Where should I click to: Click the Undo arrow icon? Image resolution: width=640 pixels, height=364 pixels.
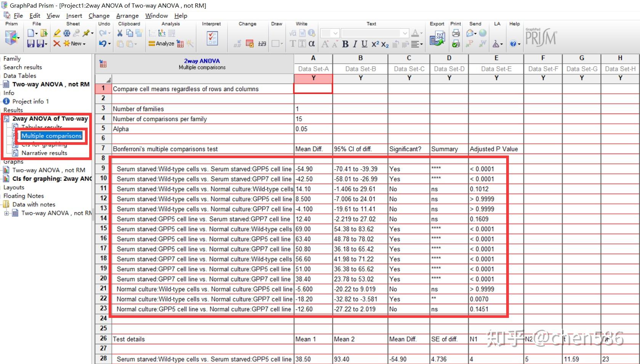(103, 43)
